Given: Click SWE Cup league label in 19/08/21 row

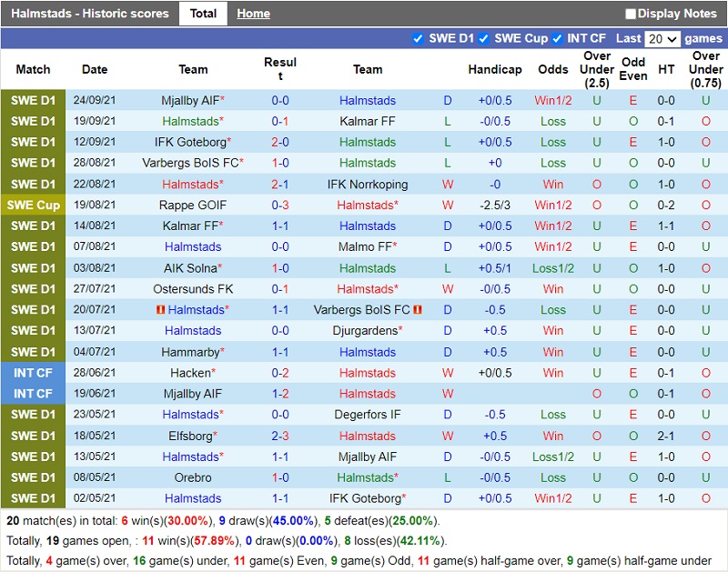Looking at the screenshot, I should point(33,206).
